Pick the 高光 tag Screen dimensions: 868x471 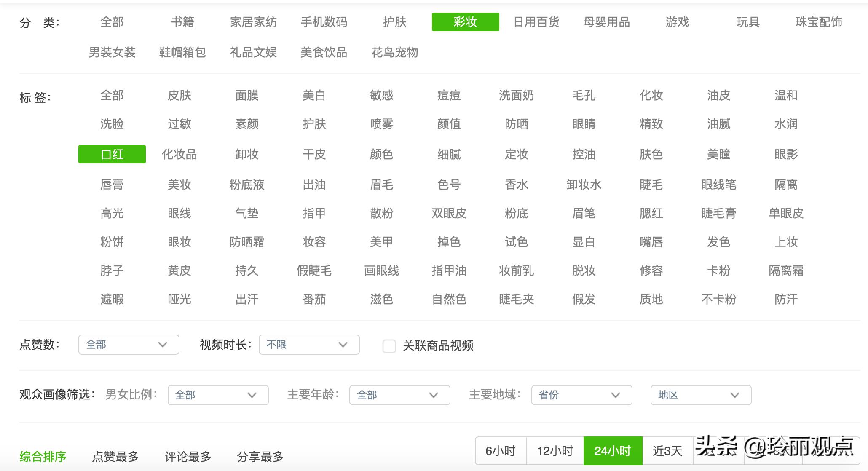click(112, 213)
